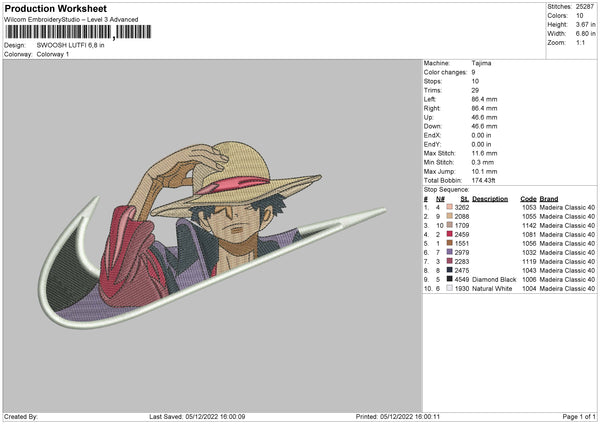The width and height of the screenshot is (600, 424).
Task: Select the design name 'SWOOSH LUTFI 6,8 in'
Action: (70, 45)
